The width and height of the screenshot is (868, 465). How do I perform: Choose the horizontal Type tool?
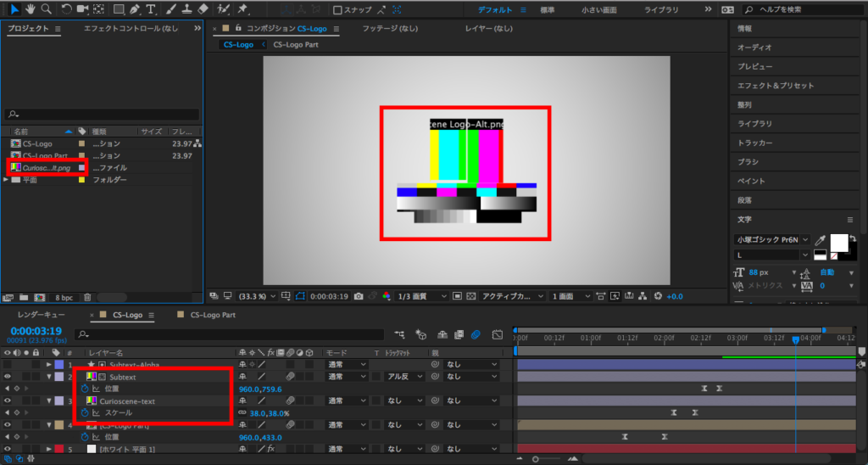coord(151,9)
